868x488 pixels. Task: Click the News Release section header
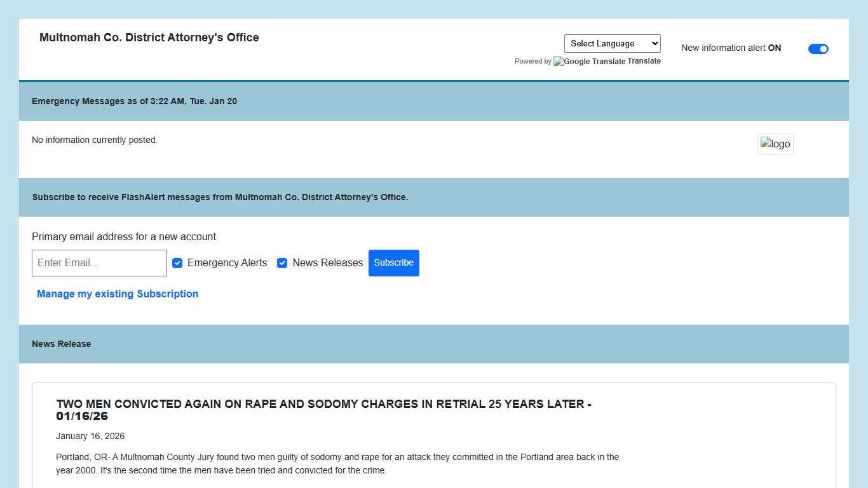click(62, 344)
